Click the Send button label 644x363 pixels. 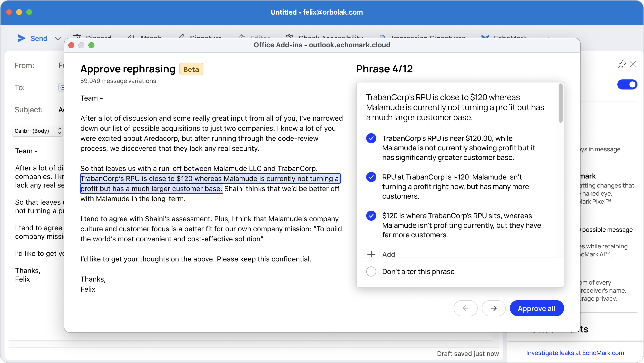(39, 38)
